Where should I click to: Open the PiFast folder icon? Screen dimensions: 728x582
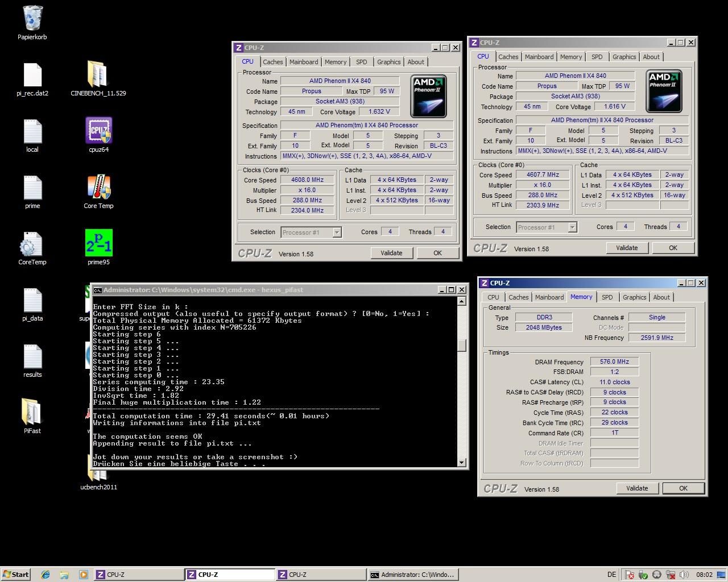(32, 412)
